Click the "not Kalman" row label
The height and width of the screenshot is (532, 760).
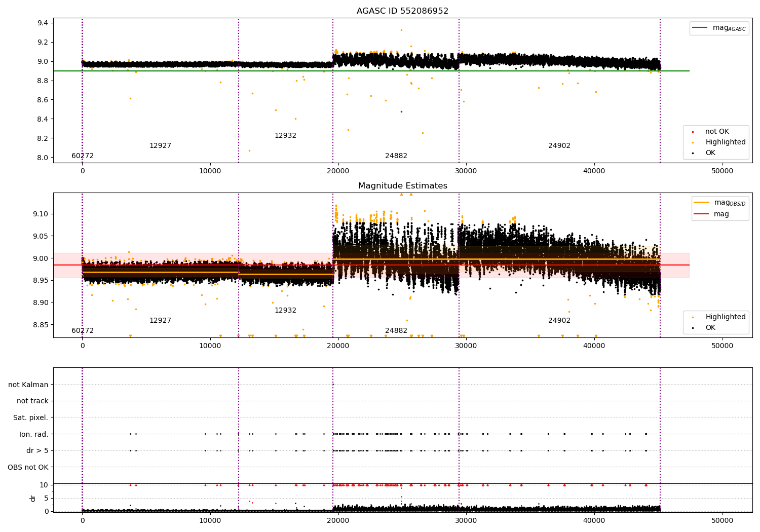click(x=28, y=385)
